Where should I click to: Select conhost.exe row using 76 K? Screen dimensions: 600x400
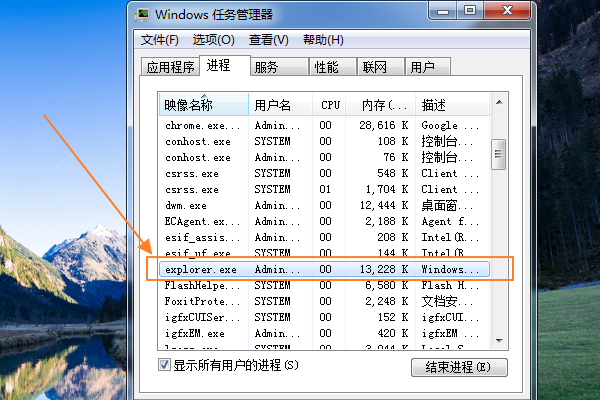[324, 158]
